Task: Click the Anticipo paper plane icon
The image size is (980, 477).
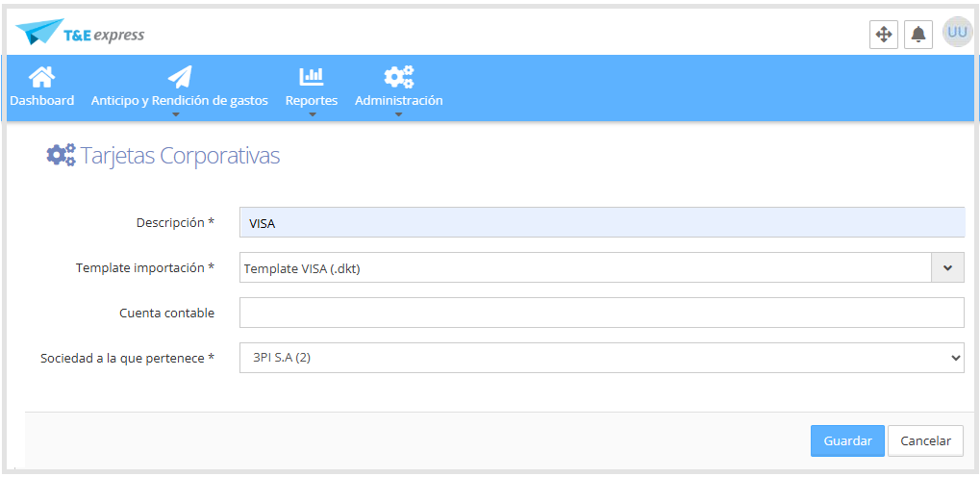Action: (180, 77)
